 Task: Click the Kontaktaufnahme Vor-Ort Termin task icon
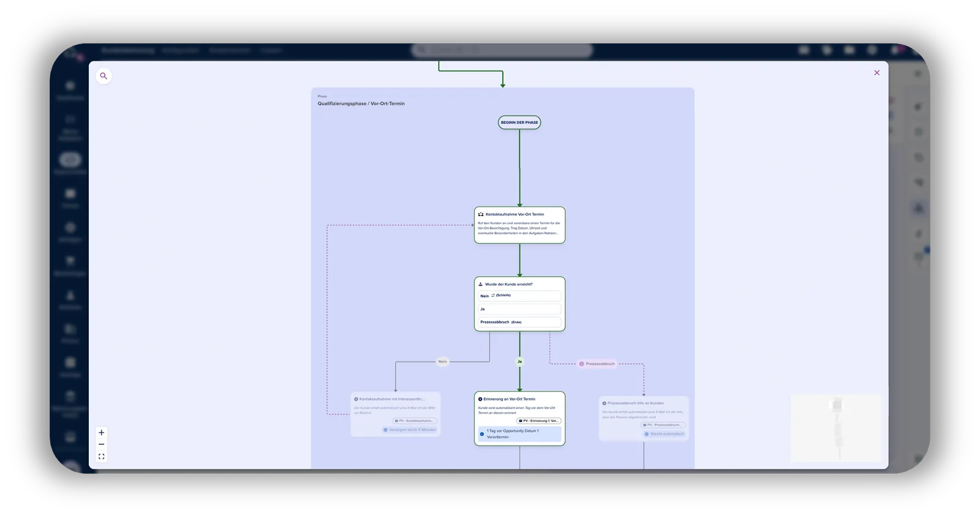pos(481,214)
